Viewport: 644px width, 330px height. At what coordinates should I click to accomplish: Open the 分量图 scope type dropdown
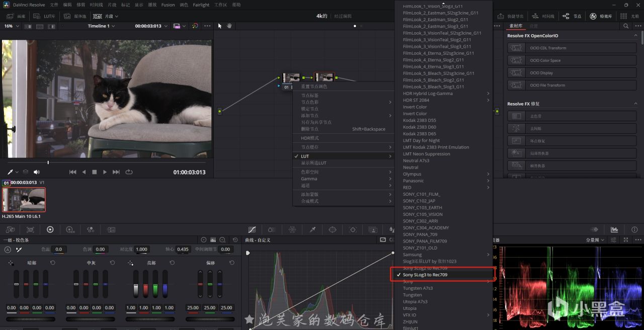[x=595, y=240]
